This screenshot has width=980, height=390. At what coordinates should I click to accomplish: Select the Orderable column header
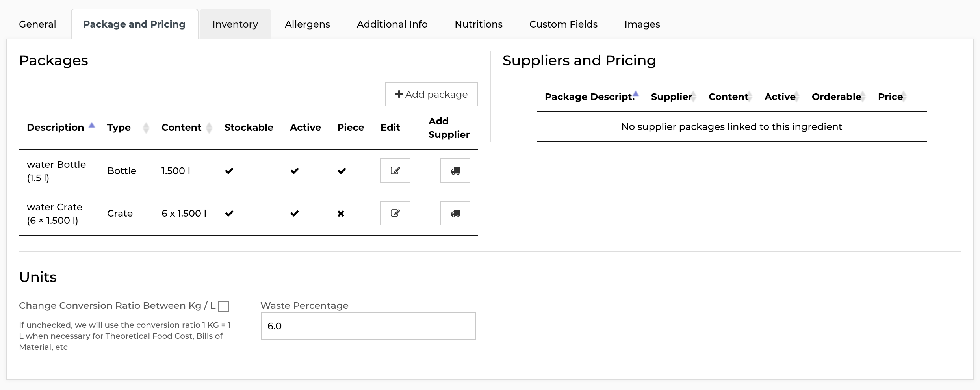click(836, 97)
